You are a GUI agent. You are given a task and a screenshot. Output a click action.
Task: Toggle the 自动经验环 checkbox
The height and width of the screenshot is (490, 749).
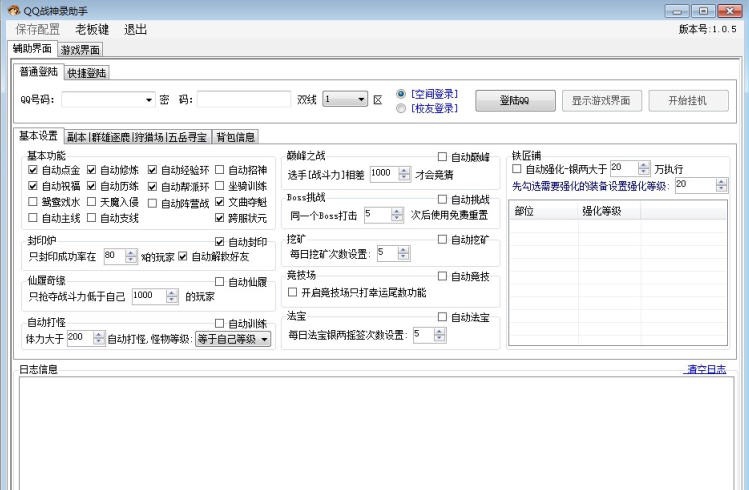(152, 170)
